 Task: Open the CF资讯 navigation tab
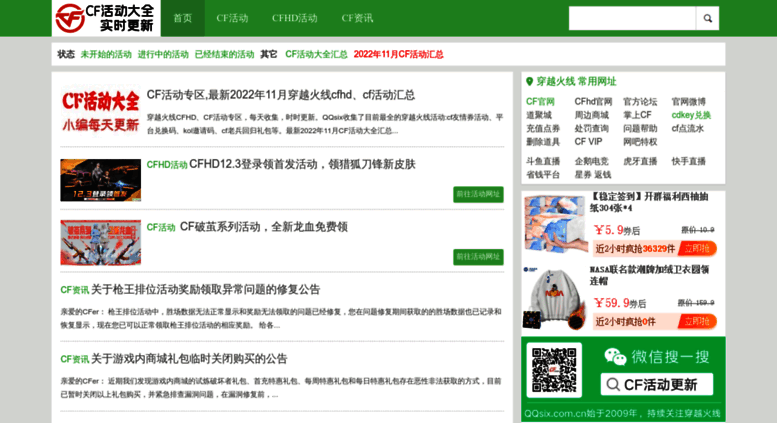(x=357, y=18)
